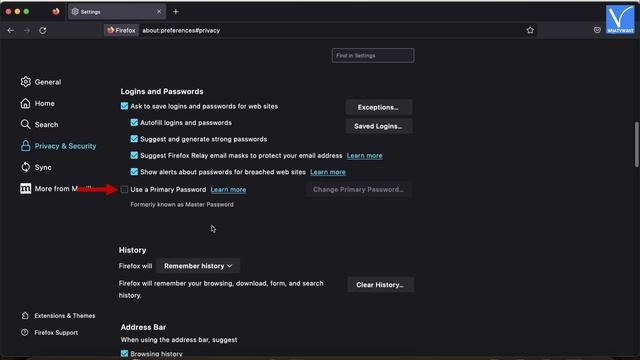Bookmark this page with star icon
This screenshot has height=360, width=640.
[x=530, y=30]
